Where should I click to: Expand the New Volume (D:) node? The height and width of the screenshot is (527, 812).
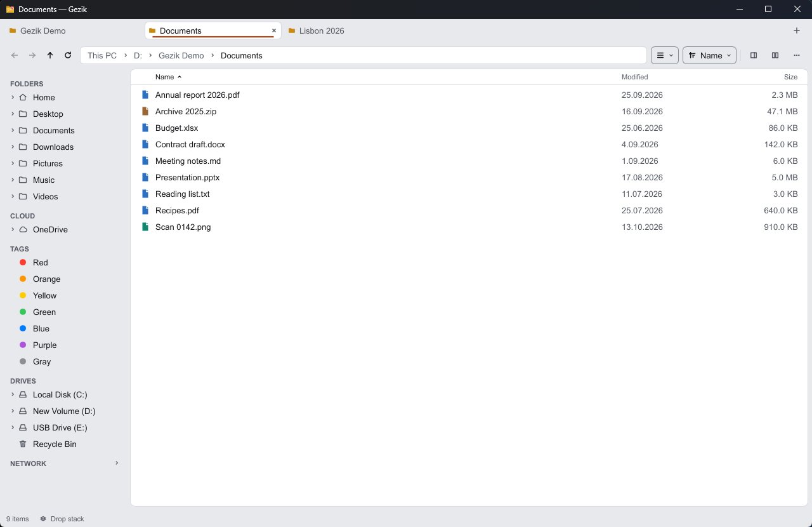(13, 411)
